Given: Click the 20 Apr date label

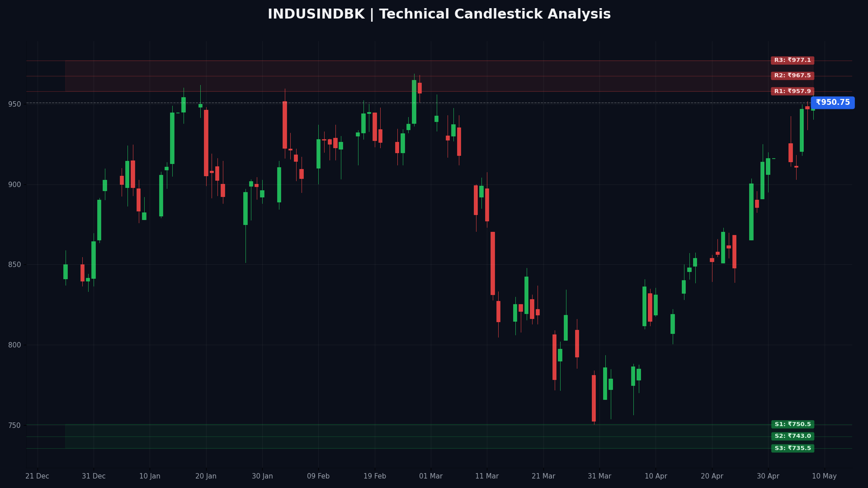Looking at the screenshot, I should point(712,476).
